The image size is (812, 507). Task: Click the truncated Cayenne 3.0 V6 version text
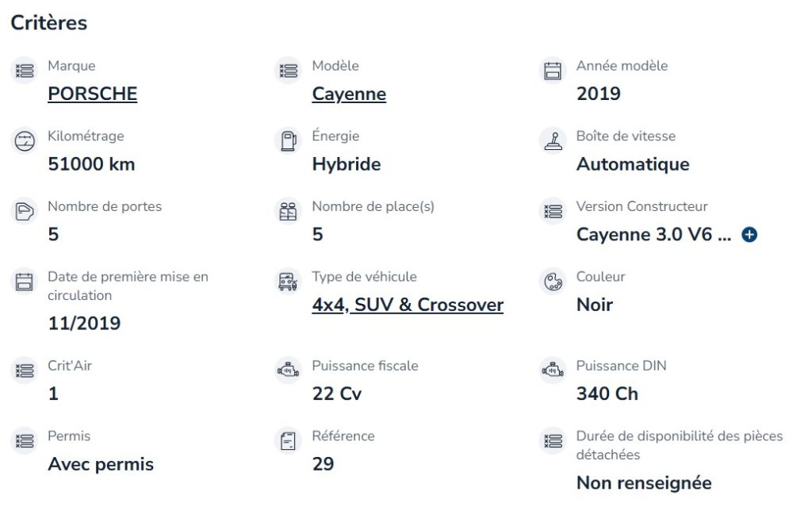[x=653, y=234]
